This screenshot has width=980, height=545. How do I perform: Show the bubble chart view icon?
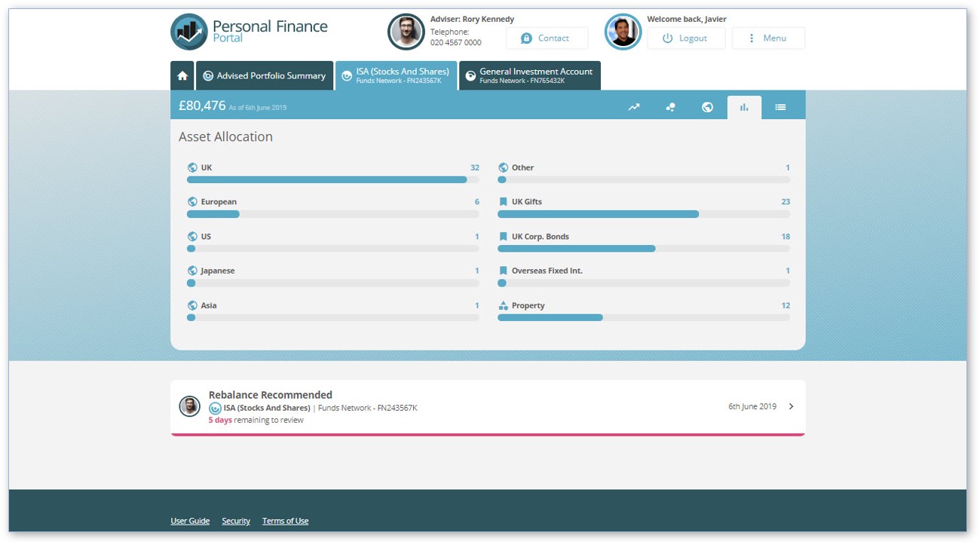(x=670, y=107)
